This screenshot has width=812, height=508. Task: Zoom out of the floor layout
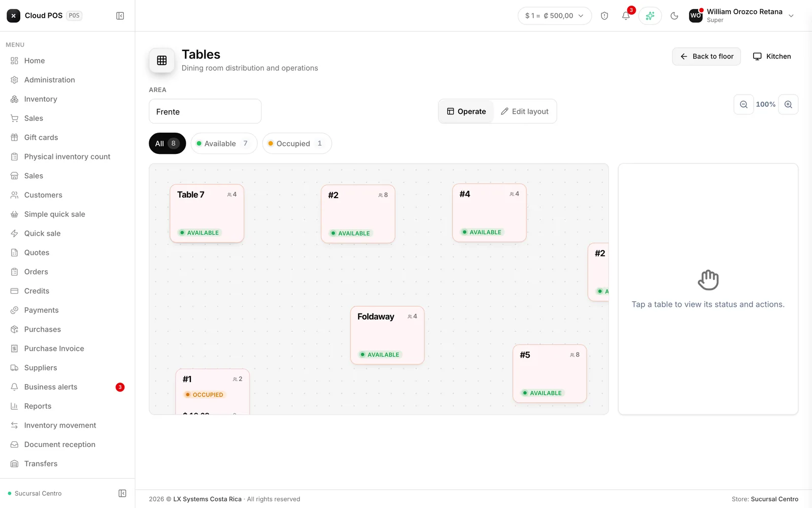(743, 104)
